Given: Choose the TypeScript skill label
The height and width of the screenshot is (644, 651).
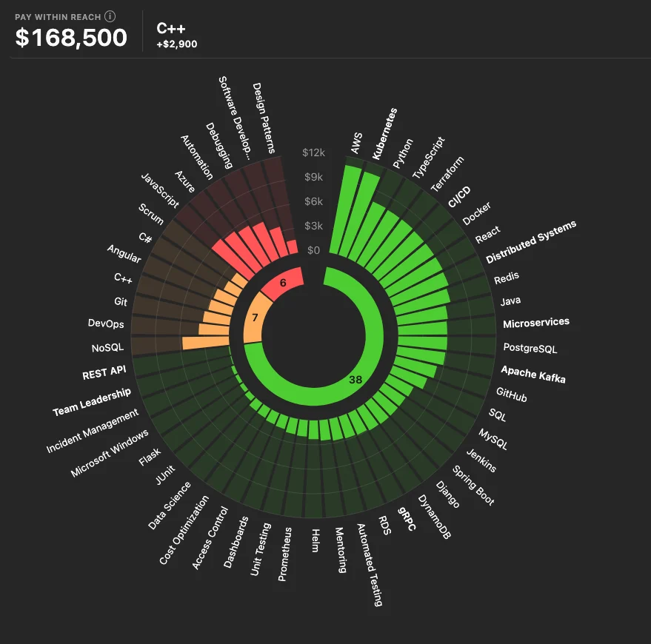Looking at the screenshot, I should tap(429, 158).
